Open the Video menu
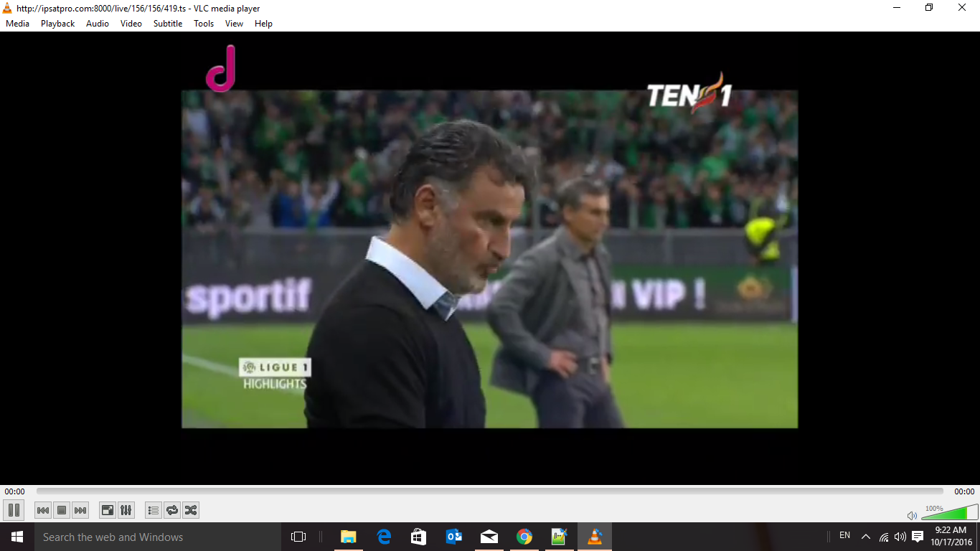980x551 pixels. click(x=131, y=24)
